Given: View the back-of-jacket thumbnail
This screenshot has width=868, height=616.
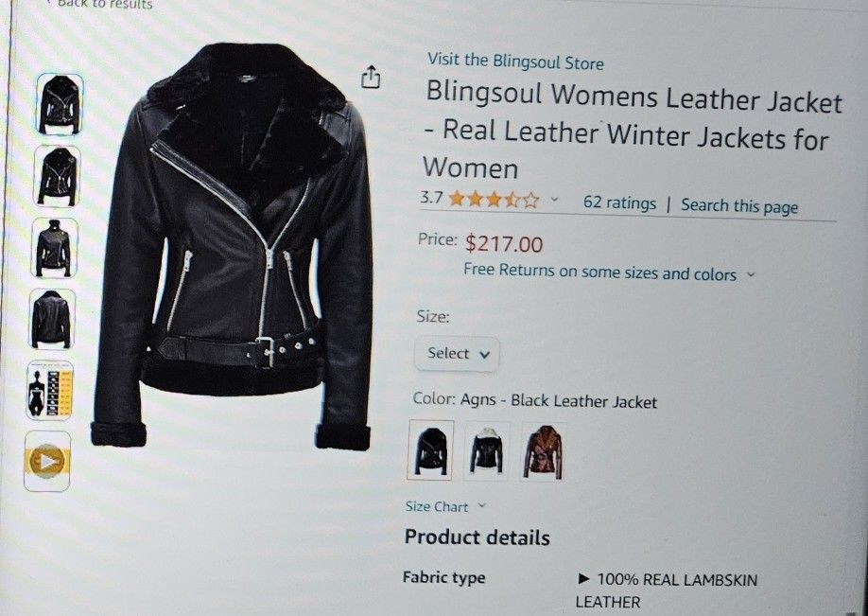Looking at the screenshot, I should click(51, 319).
